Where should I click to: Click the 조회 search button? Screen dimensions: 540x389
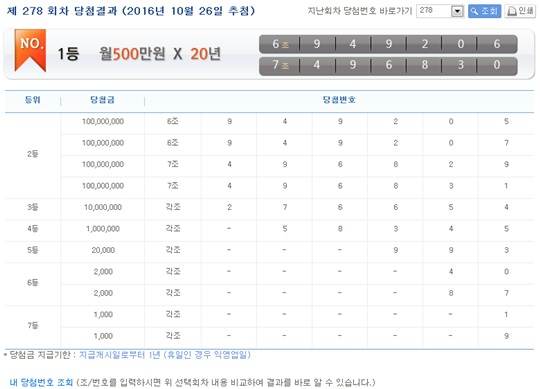click(484, 11)
